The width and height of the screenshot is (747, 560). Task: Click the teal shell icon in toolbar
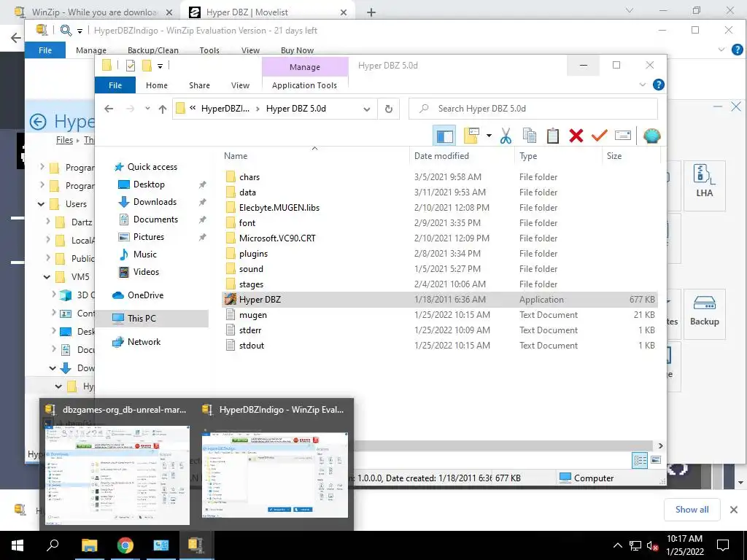[651, 136]
